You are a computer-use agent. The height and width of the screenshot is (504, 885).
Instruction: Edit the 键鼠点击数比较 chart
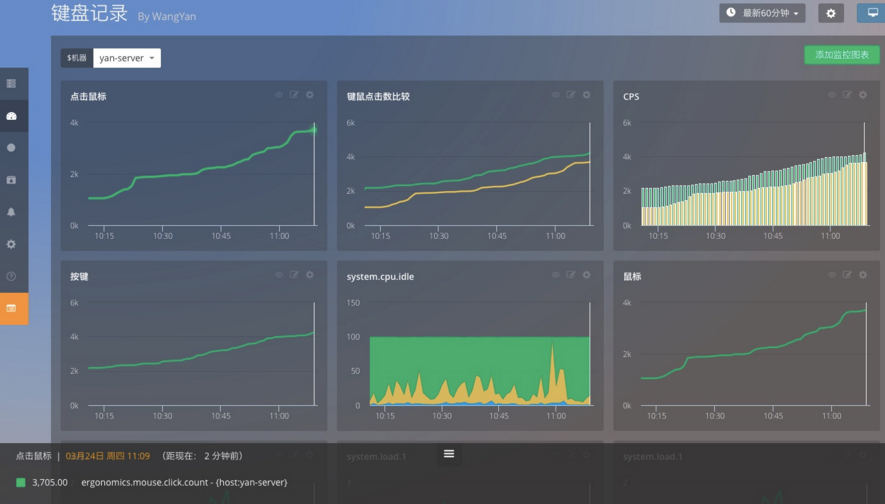[571, 95]
